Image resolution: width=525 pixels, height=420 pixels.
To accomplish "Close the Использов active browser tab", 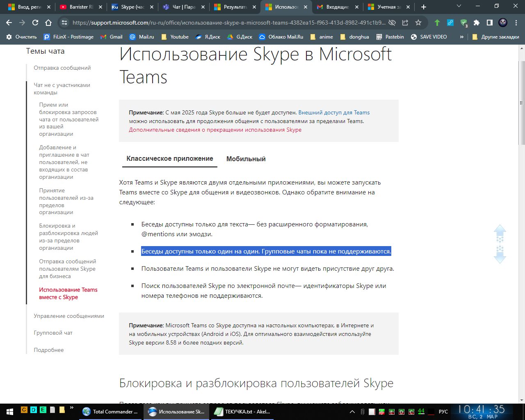I will (305, 7).
